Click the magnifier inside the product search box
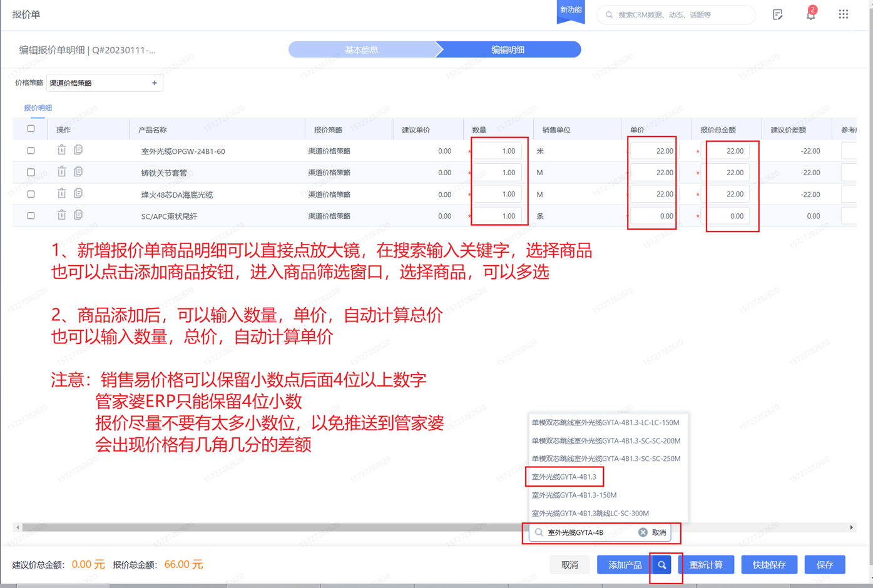The width and height of the screenshot is (873, 588). click(x=539, y=532)
